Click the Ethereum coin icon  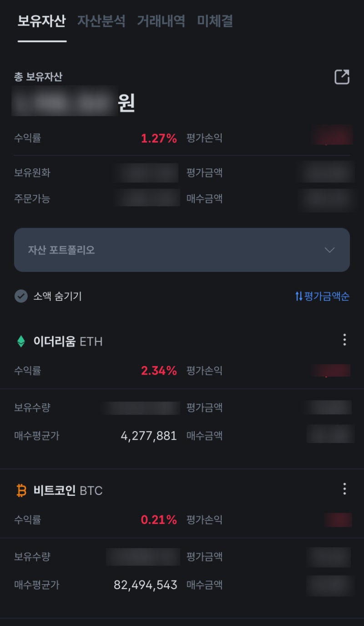(20, 340)
